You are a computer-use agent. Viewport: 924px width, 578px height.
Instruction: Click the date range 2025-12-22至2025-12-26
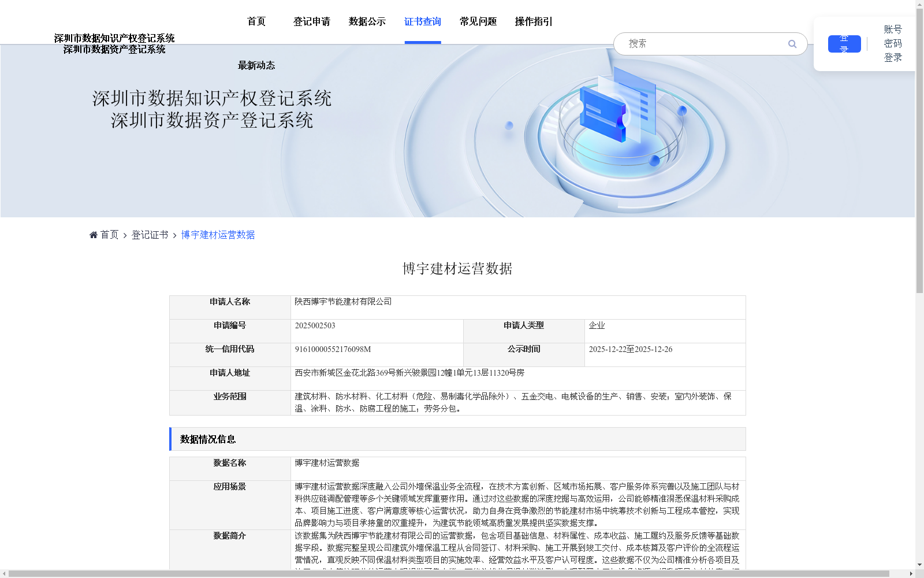(631, 349)
